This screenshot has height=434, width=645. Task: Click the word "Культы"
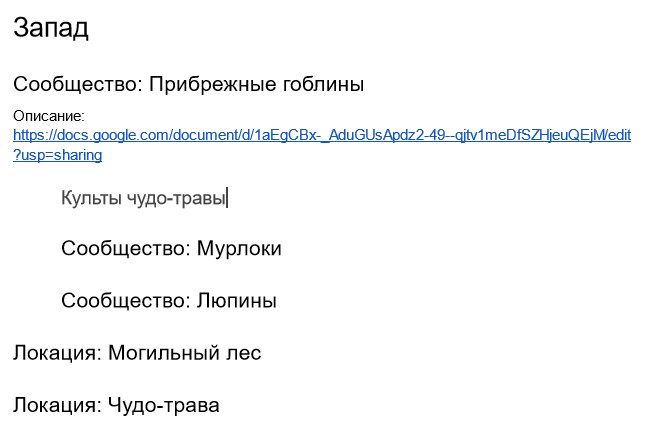91,198
